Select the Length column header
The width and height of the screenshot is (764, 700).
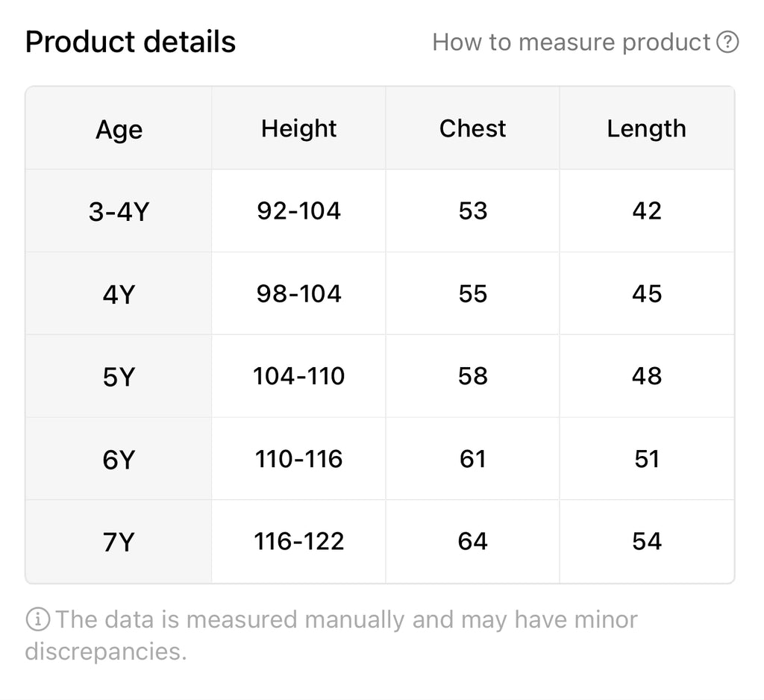[x=647, y=128]
